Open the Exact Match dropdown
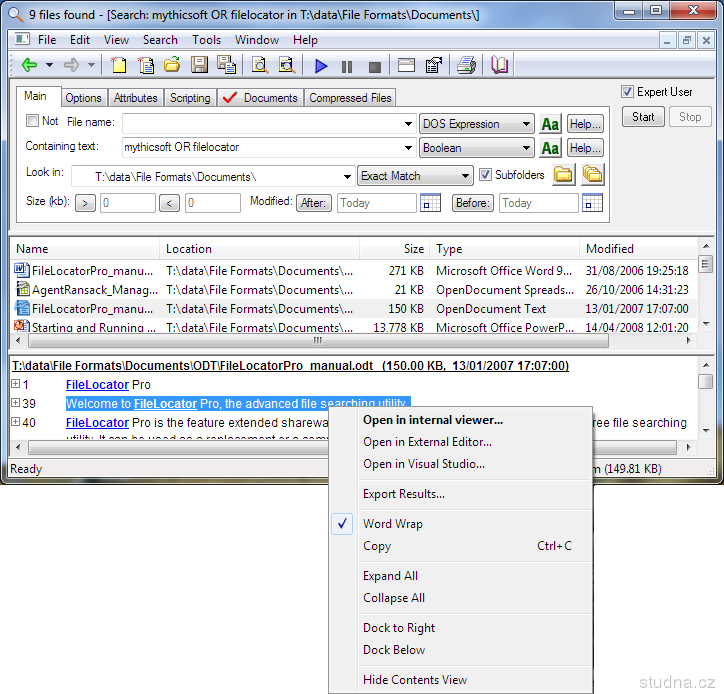The width and height of the screenshot is (724, 694). coord(465,176)
